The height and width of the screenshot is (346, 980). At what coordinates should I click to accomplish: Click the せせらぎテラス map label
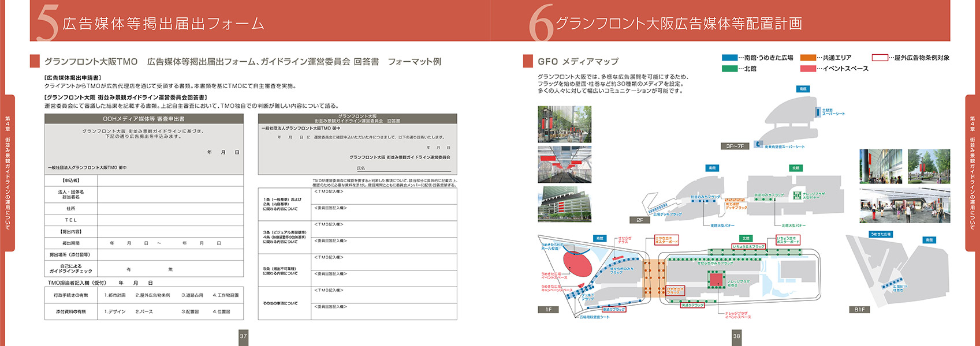pyautogui.click(x=624, y=240)
